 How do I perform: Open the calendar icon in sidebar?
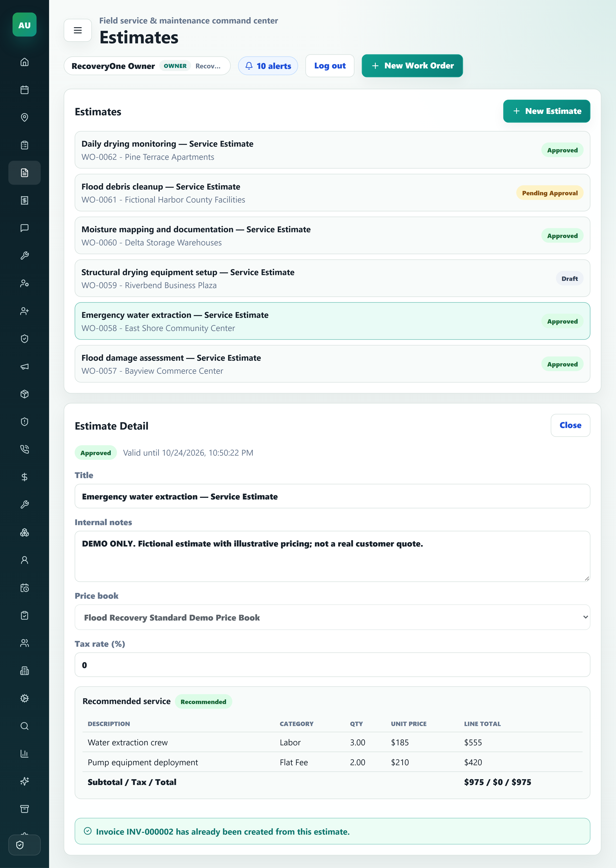pos(24,90)
